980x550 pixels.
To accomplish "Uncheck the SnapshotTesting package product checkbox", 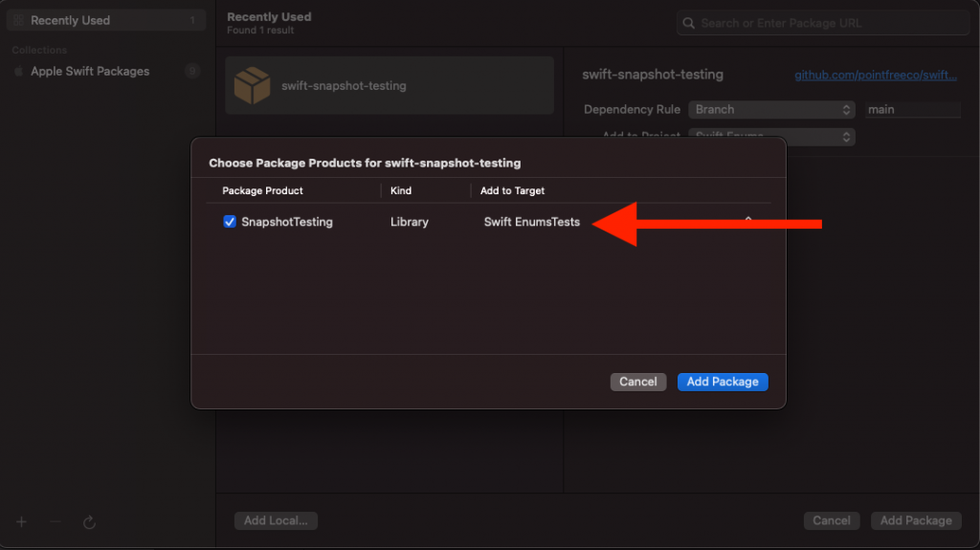I will pos(230,222).
